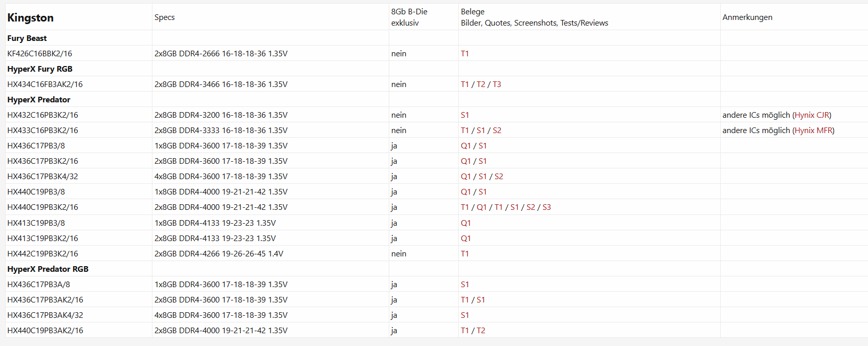The height and width of the screenshot is (346, 868).
Task: Open Q1 link for HX436C17PB3/8
Action: [465, 146]
